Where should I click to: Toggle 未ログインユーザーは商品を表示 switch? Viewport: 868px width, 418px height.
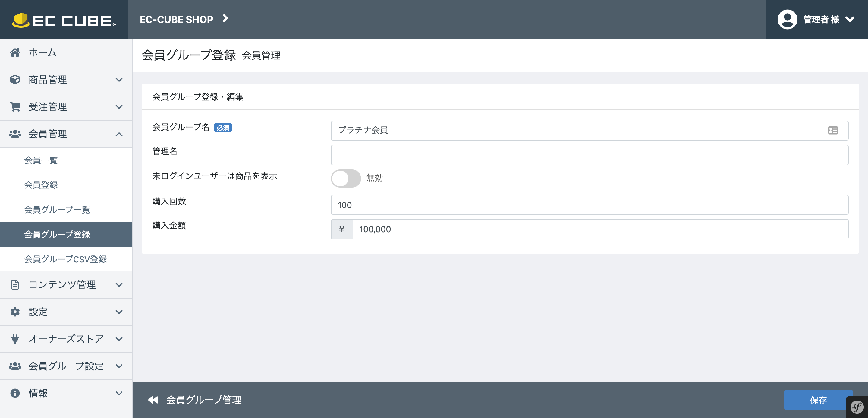tap(346, 178)
